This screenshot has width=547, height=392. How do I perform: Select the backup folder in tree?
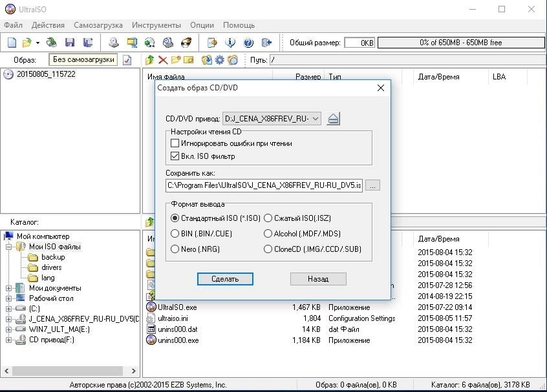coord(53,257)
